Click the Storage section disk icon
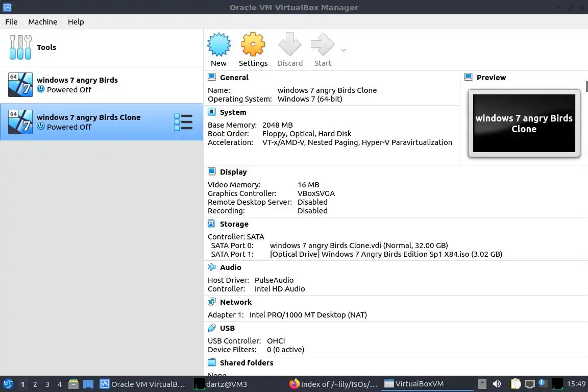Viewport: 588px width, 392px height. (x=211, y=224)
